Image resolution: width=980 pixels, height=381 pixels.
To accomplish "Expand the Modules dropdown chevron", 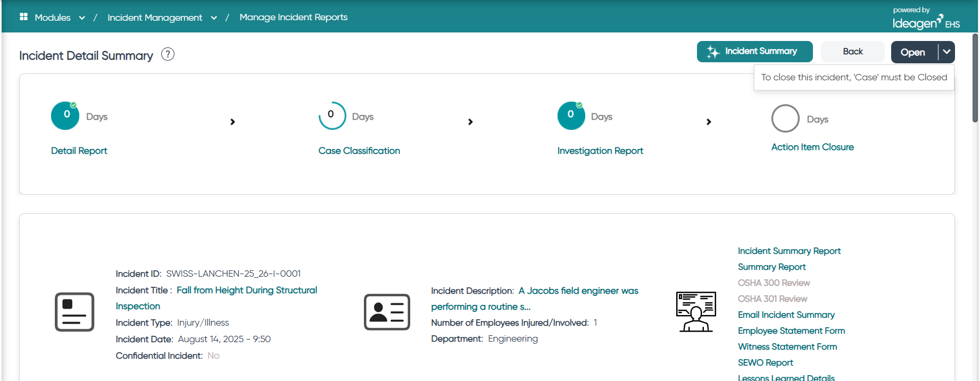I will pyautogui.click(x=82, y=18).
